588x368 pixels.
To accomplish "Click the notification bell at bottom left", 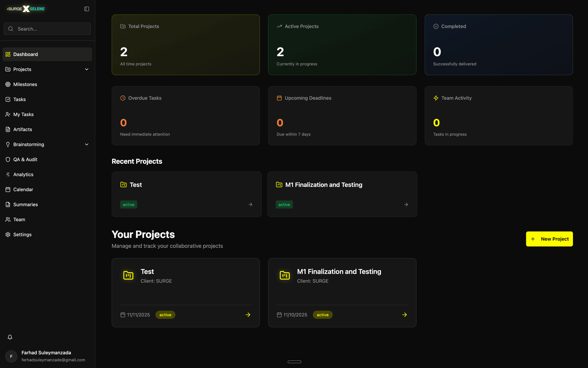I will 10,337.
